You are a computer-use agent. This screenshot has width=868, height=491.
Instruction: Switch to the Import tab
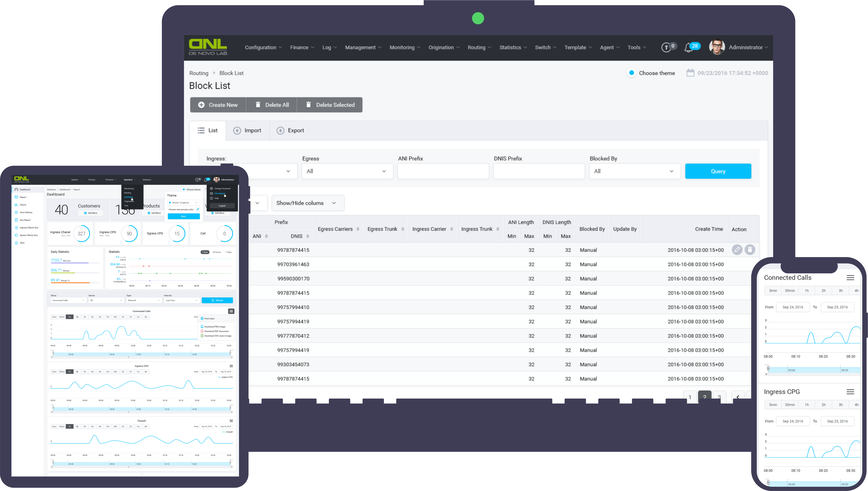click(x=247, y=130)
